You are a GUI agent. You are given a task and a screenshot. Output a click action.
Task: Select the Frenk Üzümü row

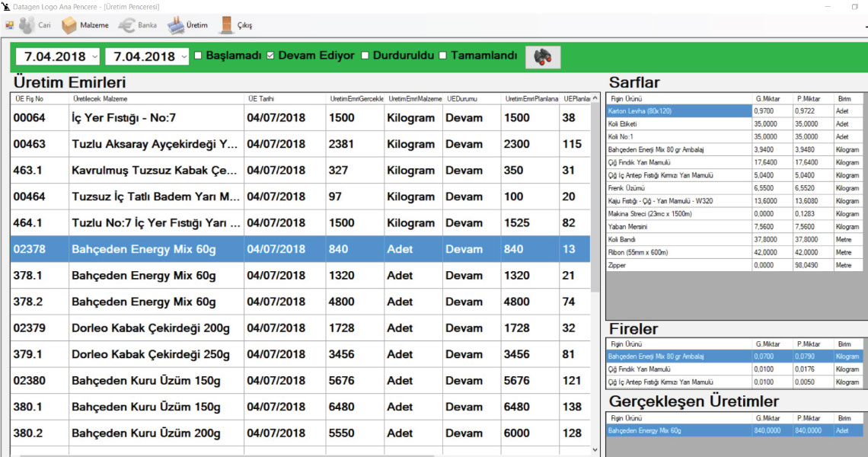[735, 188]
